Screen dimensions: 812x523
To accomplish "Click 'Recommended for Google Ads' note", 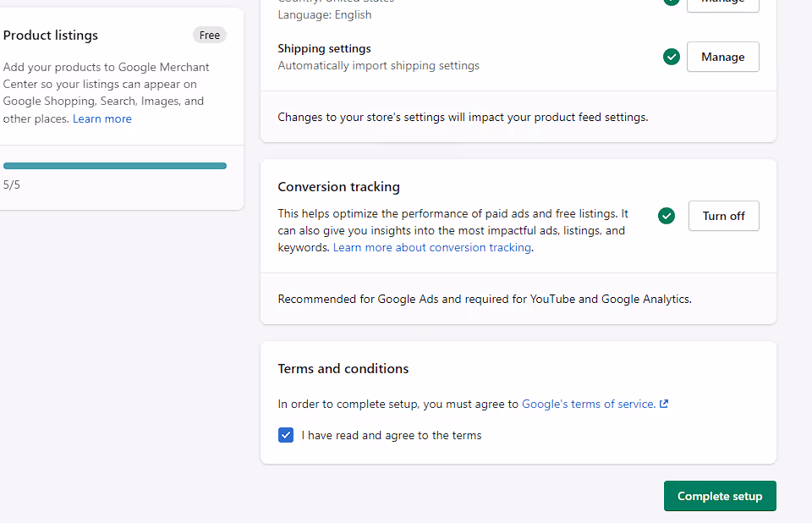I will (485, 299).
